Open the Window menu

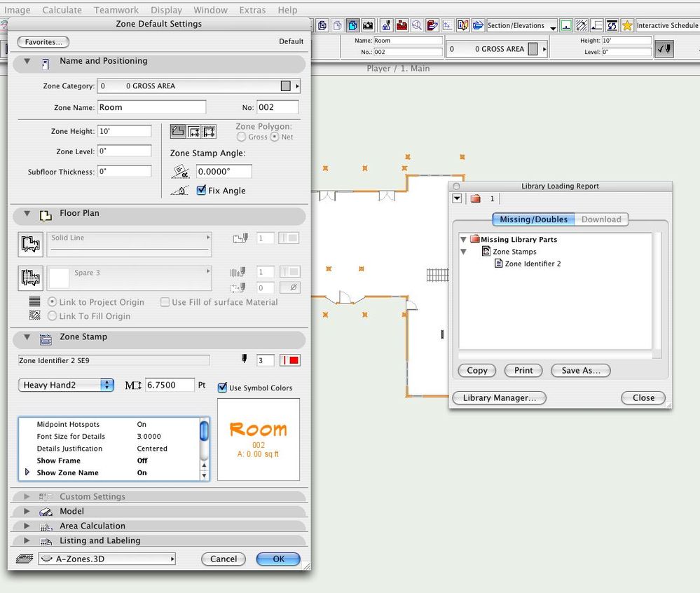[211, 10]
